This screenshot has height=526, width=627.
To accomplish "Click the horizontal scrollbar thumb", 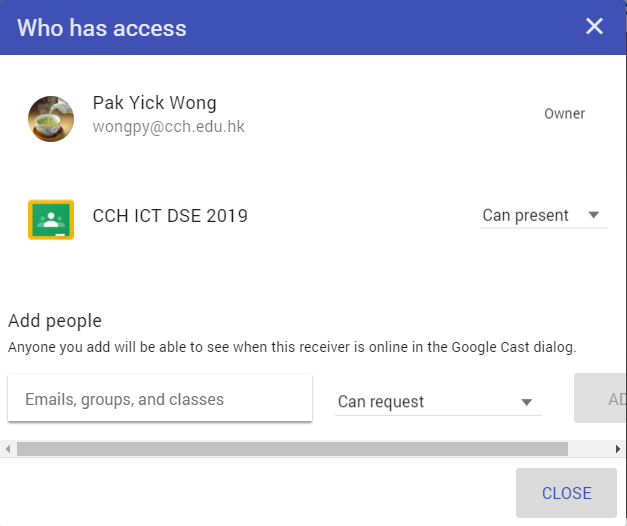I will [x=292, y=449].
